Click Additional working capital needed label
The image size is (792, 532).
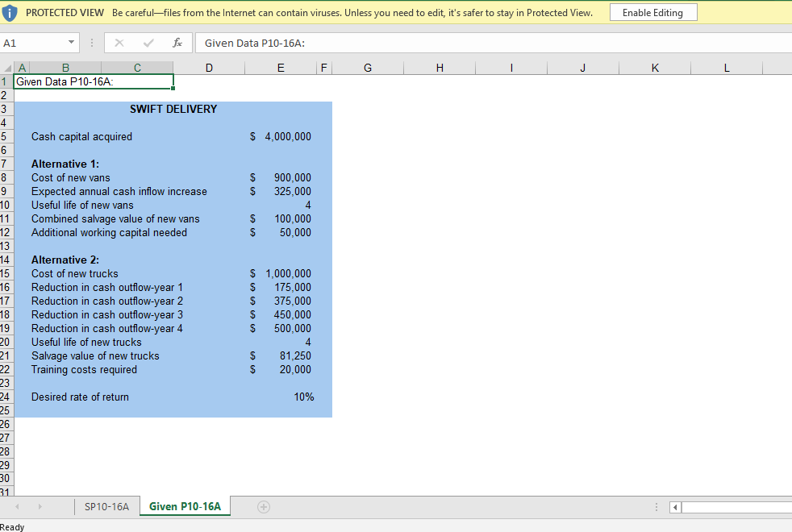coord(109,232)
